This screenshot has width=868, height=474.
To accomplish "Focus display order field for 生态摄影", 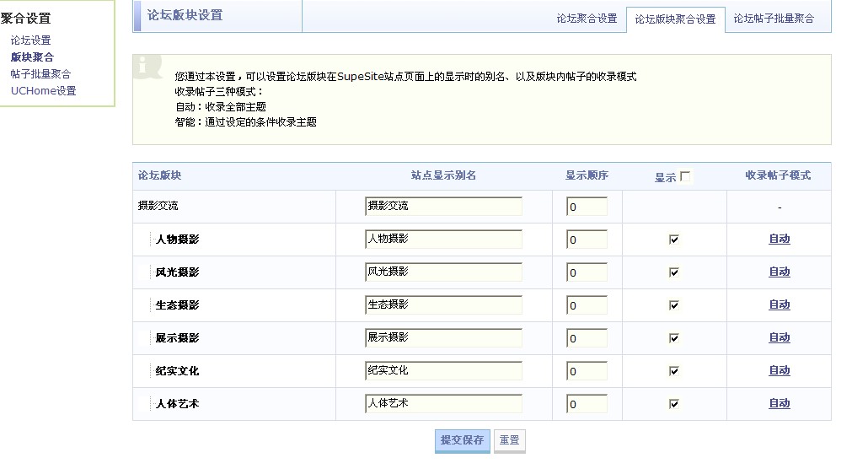I will (587, 305).
